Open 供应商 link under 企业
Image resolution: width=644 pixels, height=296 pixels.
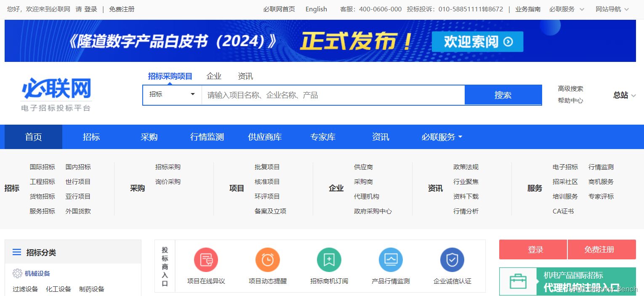363,167
